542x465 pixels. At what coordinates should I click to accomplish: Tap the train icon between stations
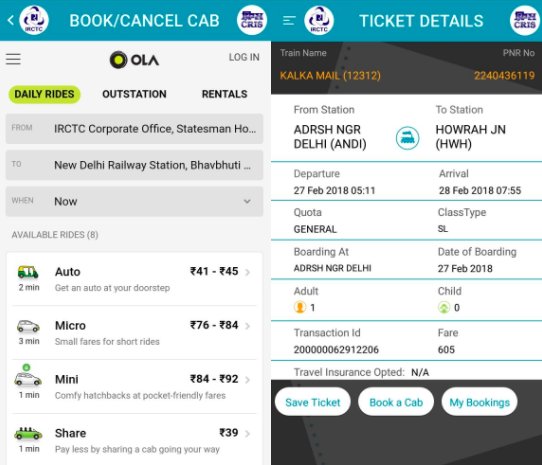coord(407,138)
